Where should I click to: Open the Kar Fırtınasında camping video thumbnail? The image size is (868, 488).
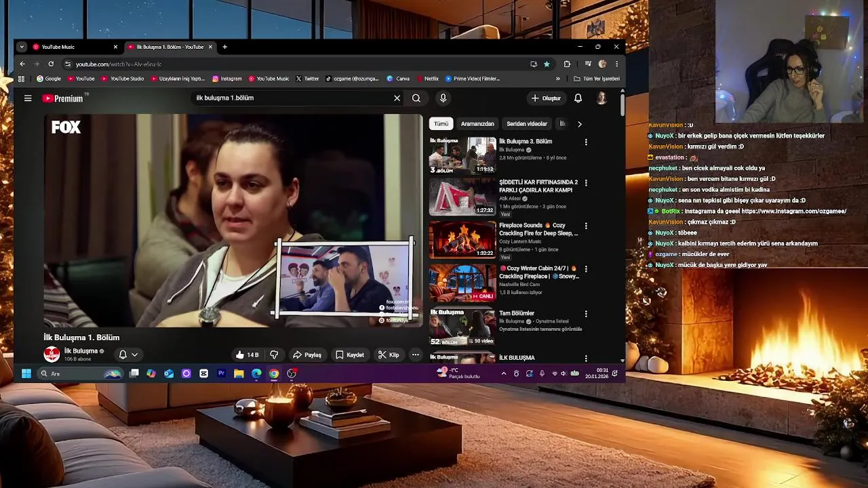tap(462, 197)
